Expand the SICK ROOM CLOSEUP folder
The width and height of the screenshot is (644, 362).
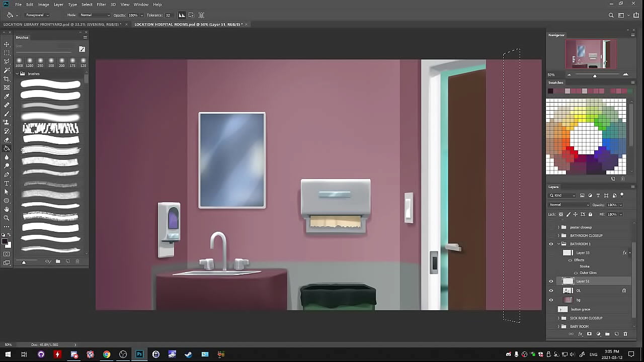(558, 318)
